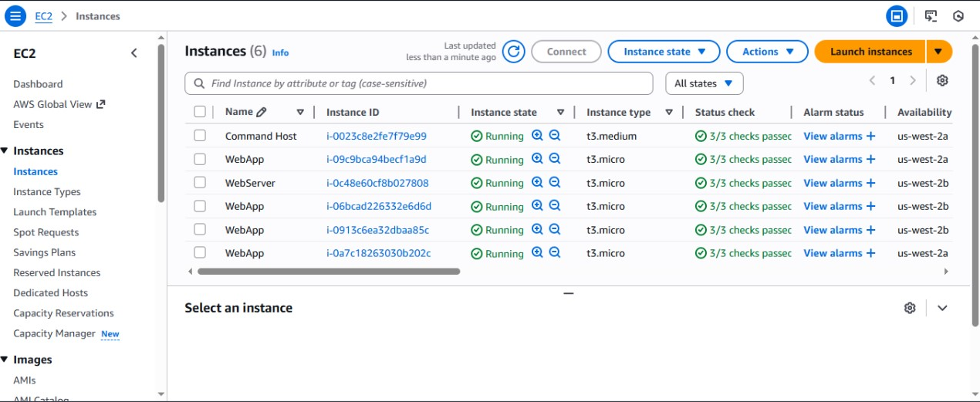Screen dimensions: 980x402
Task: Open Instance Types in sidebar
Action: coord(47,191)
